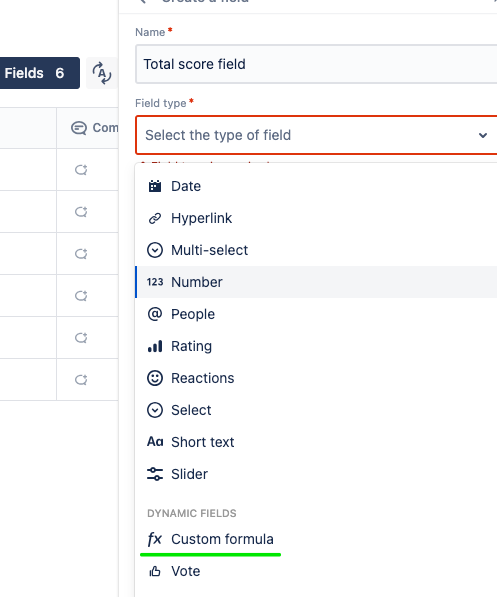Click the Rating bar chart icon

coord(155,346)
